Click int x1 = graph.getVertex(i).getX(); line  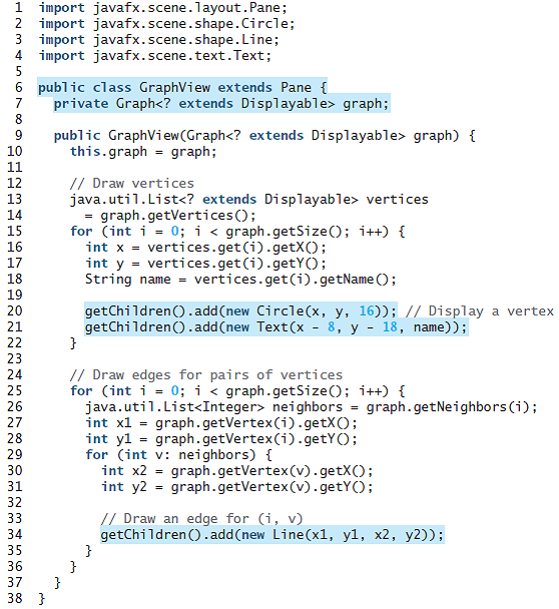point(221,423)
